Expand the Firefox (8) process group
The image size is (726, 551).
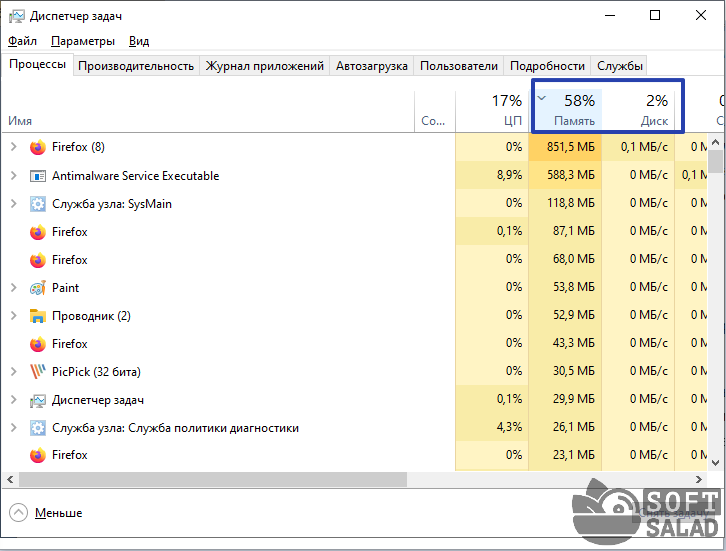[x=13, y=147]
